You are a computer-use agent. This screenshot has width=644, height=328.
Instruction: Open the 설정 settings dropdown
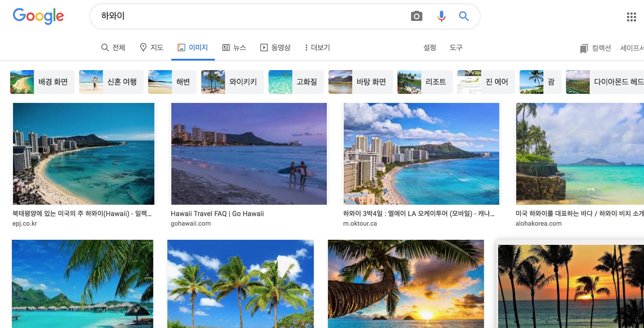[x=429, y=48]
